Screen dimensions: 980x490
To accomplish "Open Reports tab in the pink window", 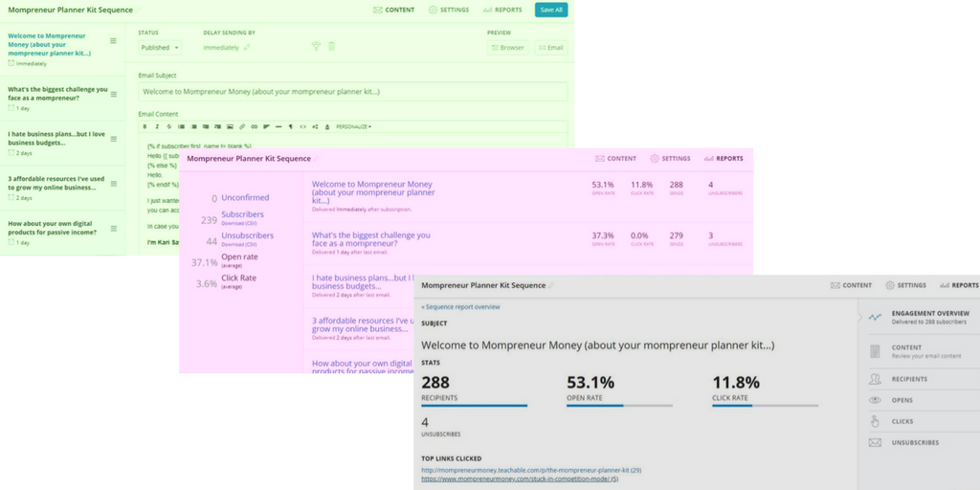I will [x=724, y=159].
